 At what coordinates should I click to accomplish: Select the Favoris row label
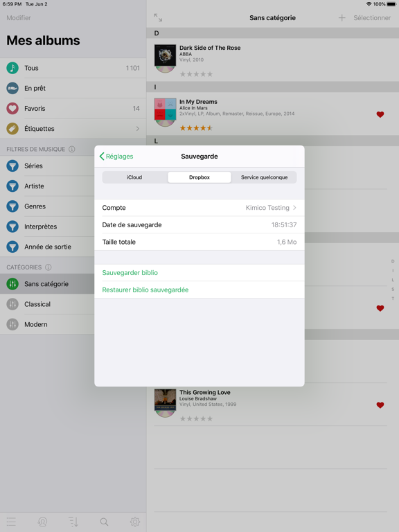point(35,109)
